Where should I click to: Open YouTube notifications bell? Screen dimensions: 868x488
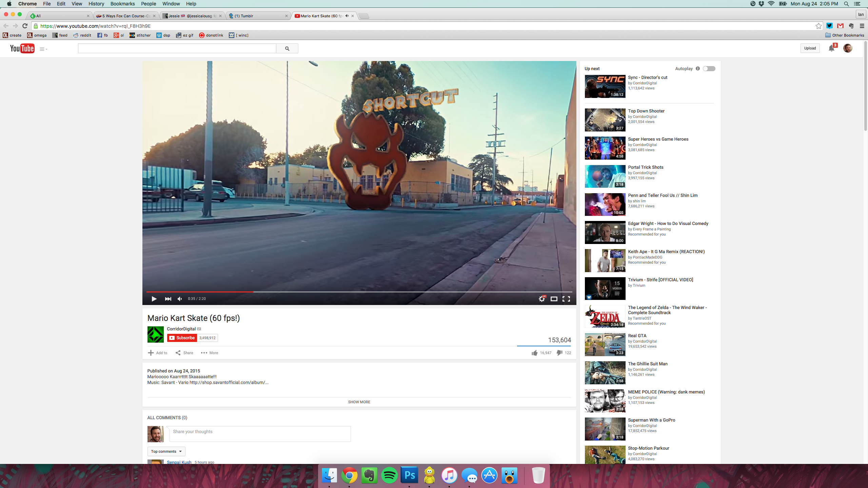[831, 48]
